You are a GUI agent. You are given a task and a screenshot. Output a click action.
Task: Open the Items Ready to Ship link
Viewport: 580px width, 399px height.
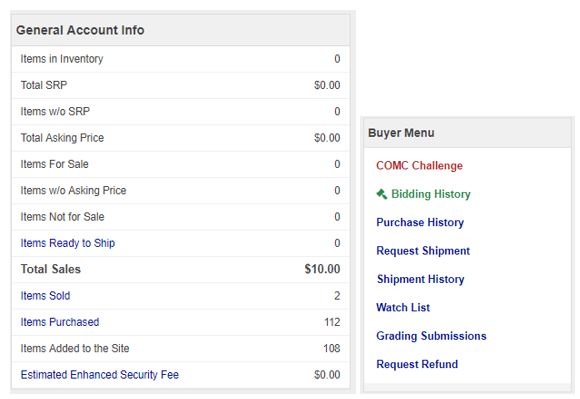click(x=68, y=243)
